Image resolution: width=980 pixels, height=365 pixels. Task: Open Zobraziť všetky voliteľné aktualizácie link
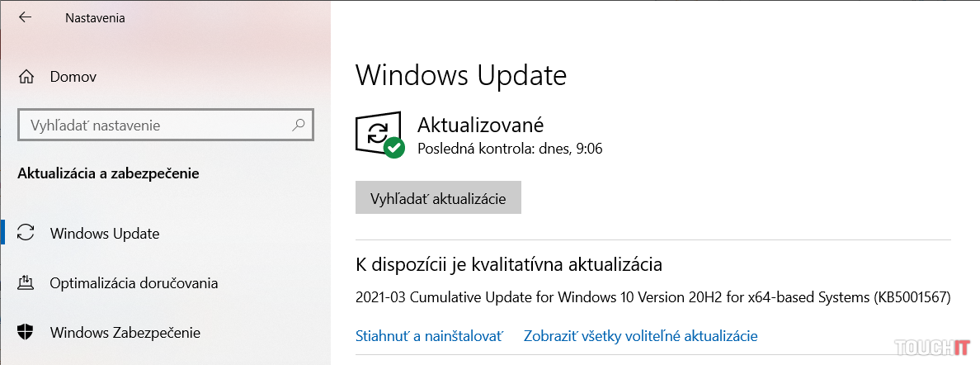tap(640, 336)
